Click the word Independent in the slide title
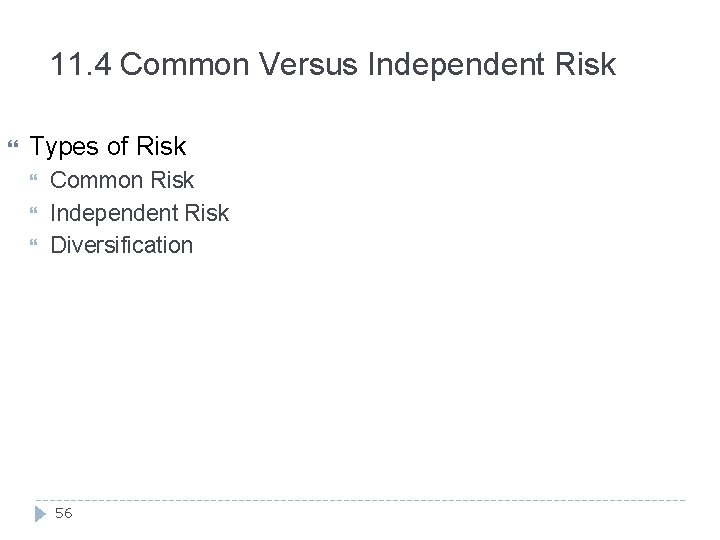Image resolution: width=720 pixels, height=540 pixels. click(x=462, y=66)
